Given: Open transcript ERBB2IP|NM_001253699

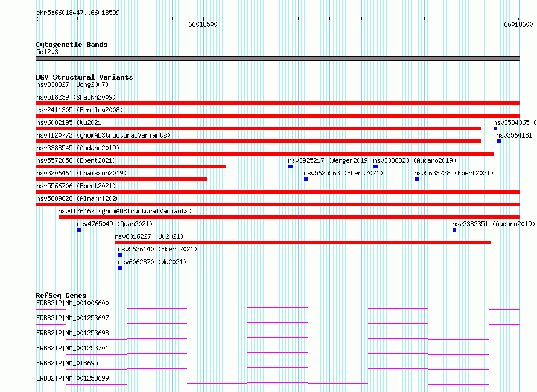Looking at the screenshot, I should [x=72, y=378].
